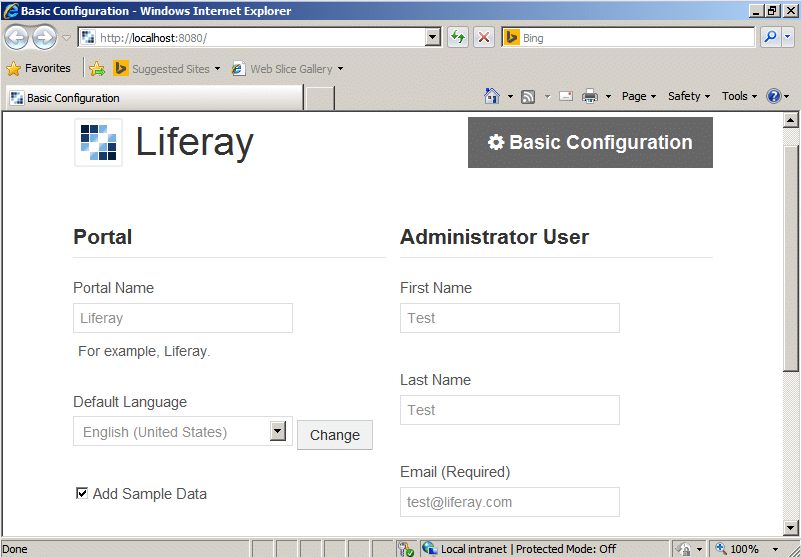The width and height of the screenshot is (801, 557).
Task: Click the vertical scrollbar up arrow
Action: coord(790,120)
